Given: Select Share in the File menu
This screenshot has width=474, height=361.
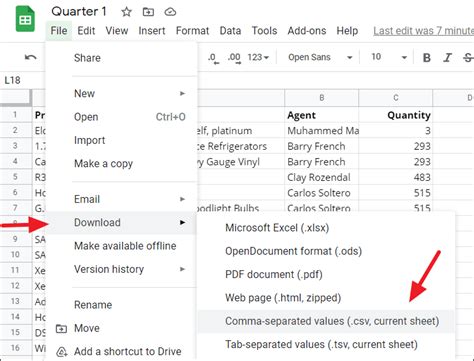Looking at the screenshot, I should (121, 58).
